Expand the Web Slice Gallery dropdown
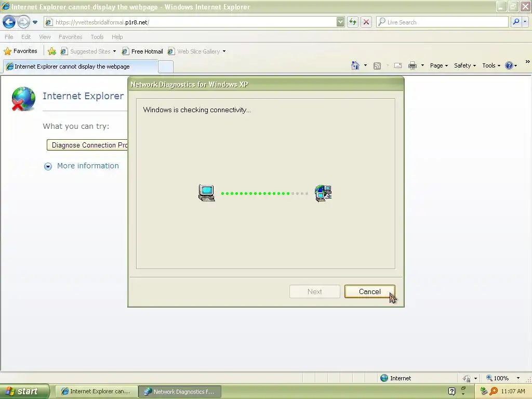The image size is (532, 399). (x=224, y=51)
